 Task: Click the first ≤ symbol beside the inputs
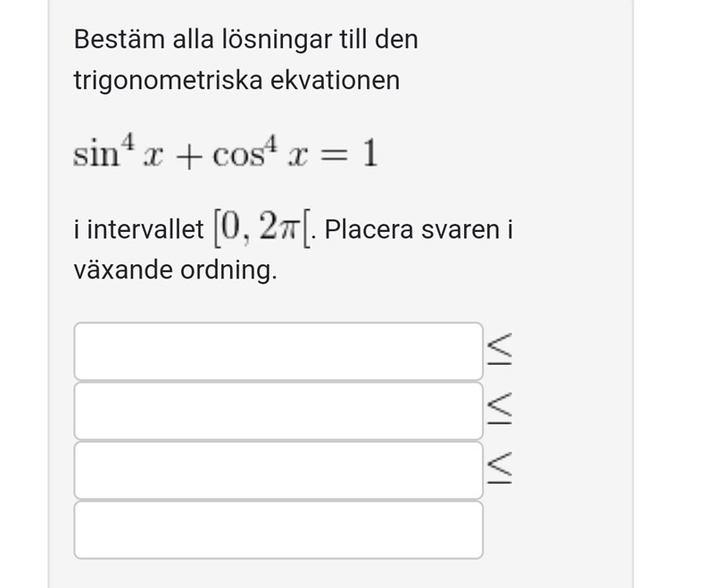[x=499, y=349]
